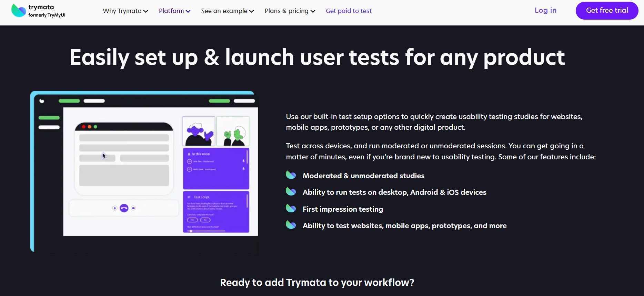Click bullet icon beside test websites, mobile apps
Image resolution: width=644 pixels, height=296 pixels.
click(291, 225)
